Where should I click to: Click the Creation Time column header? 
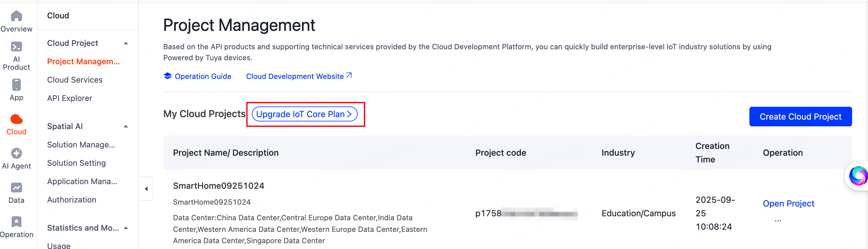pyautogui.click(x=712, y=153)
